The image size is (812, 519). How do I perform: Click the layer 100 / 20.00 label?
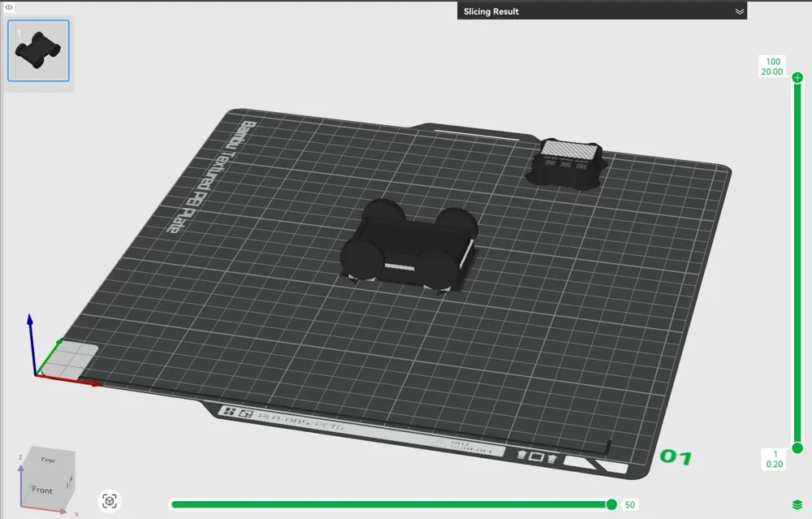[x=772, y=67]
